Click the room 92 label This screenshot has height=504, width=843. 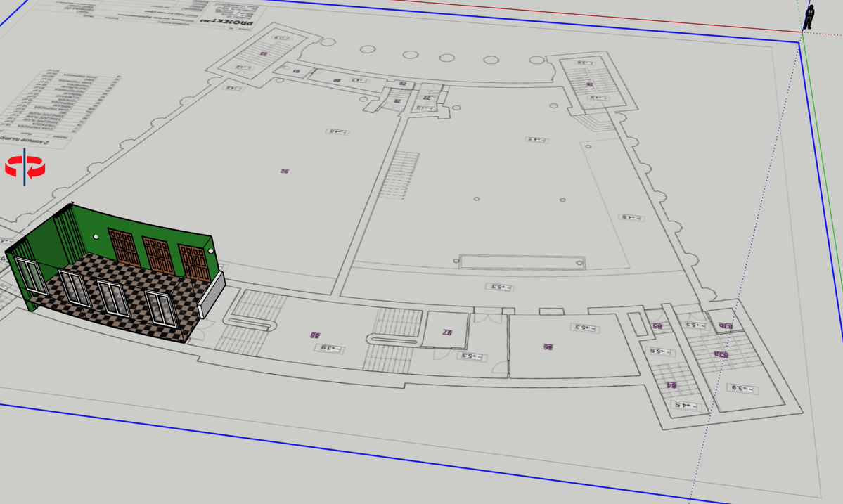point(285,171)
